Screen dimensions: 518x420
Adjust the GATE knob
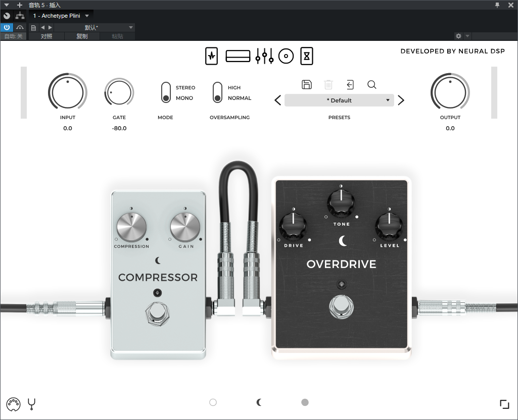click(119, 93)
